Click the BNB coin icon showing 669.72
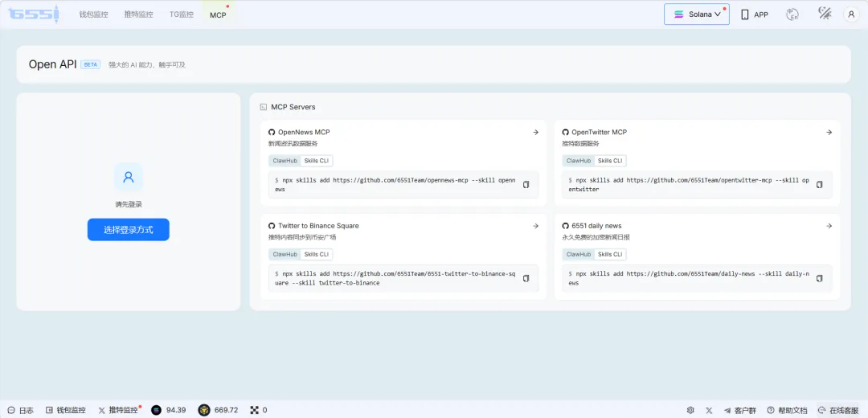The height and width of the screenshot is (418, 868). pos(204,410)
